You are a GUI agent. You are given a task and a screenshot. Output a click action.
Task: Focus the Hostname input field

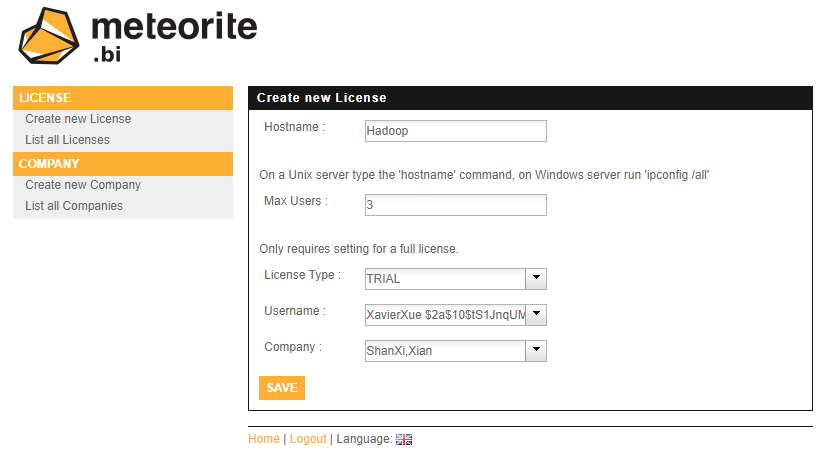pos(456,131)
